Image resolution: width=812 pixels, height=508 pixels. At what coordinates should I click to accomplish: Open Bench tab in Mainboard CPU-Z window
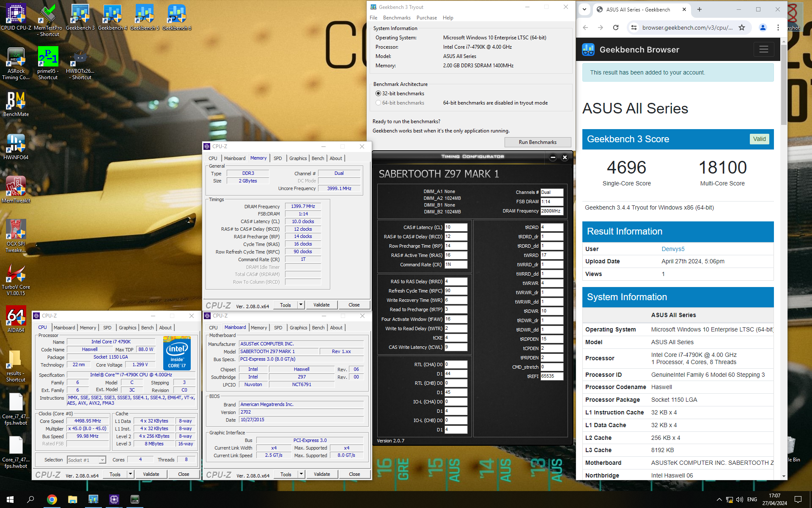(x=318, y=328)
